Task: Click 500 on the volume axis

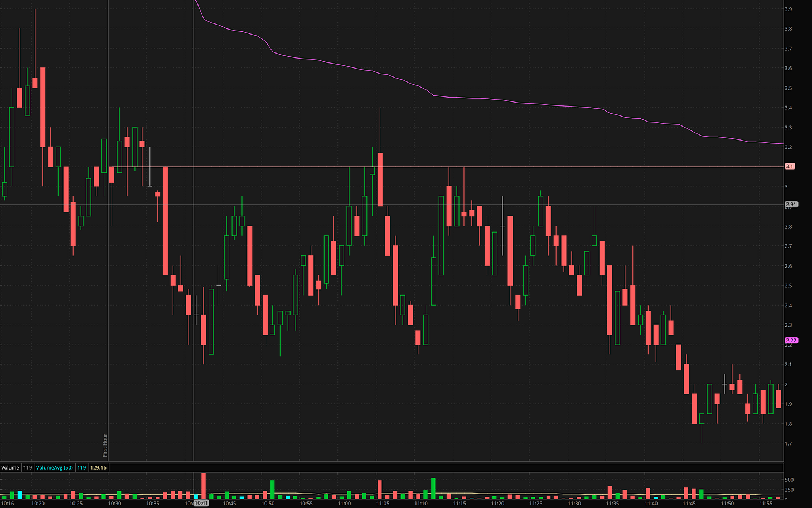Action: [789, 480]
